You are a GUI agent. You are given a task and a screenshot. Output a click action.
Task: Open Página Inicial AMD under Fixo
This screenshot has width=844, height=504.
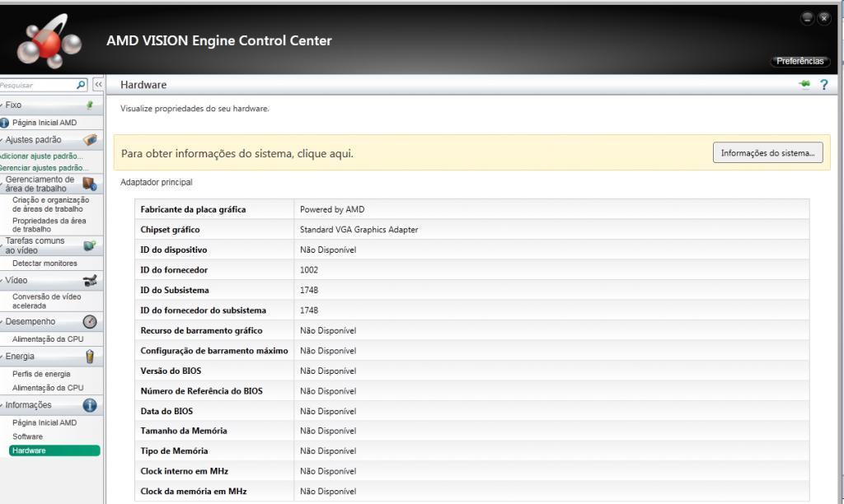45,123
